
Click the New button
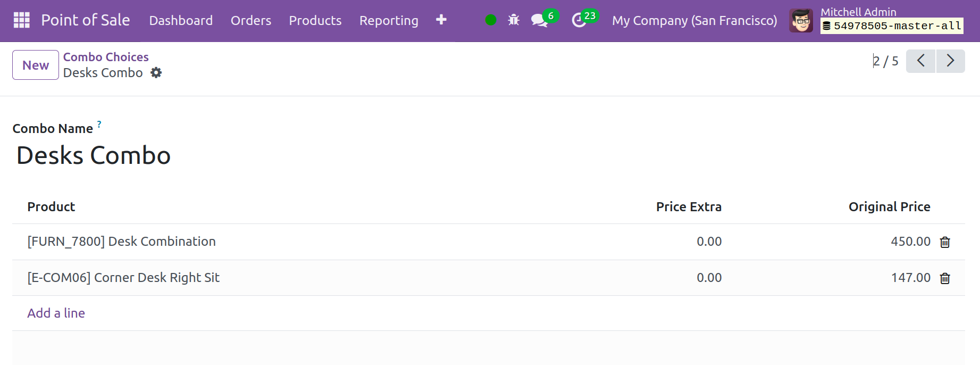36,65
